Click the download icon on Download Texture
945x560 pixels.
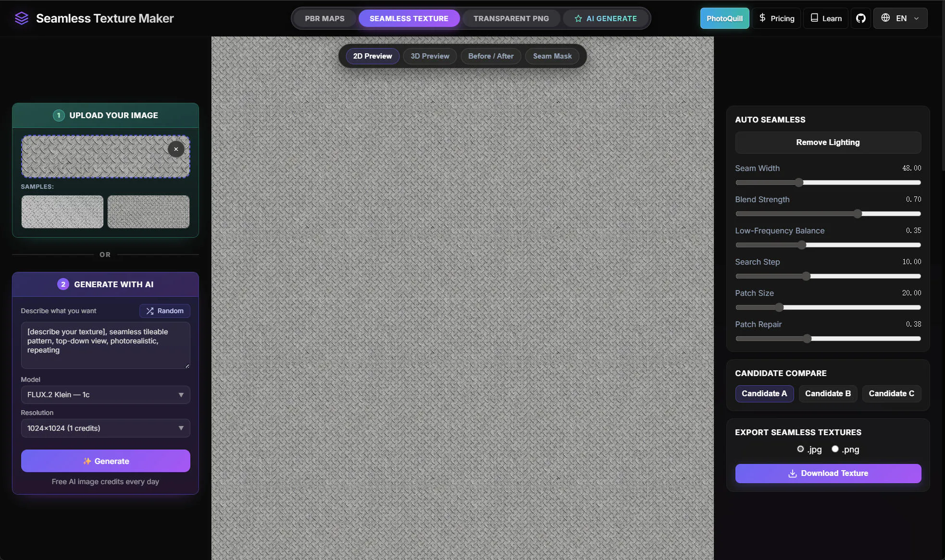793,474
